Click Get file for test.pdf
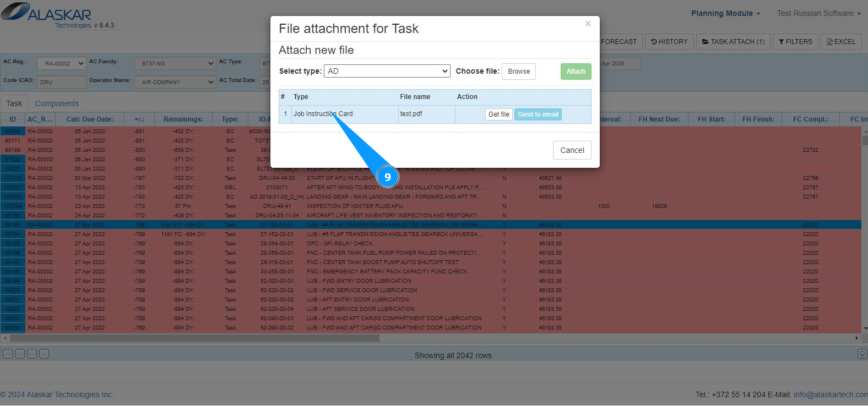Image resolution: width=868 pixels, height=406 pixels. (x=499, y=114)
